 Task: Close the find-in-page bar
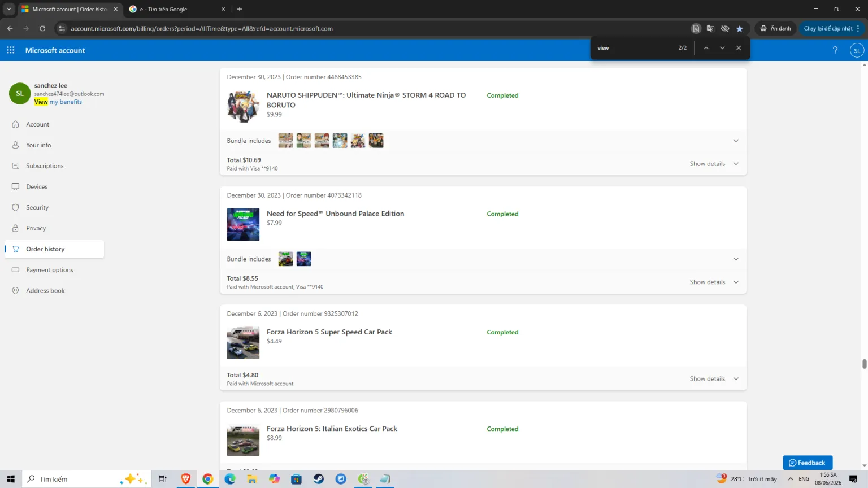coord(739,48)
